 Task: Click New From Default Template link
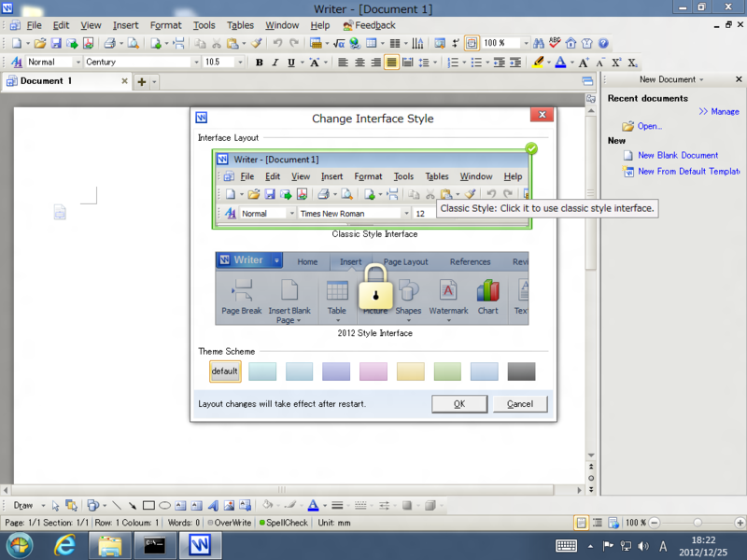coord(688,172)
